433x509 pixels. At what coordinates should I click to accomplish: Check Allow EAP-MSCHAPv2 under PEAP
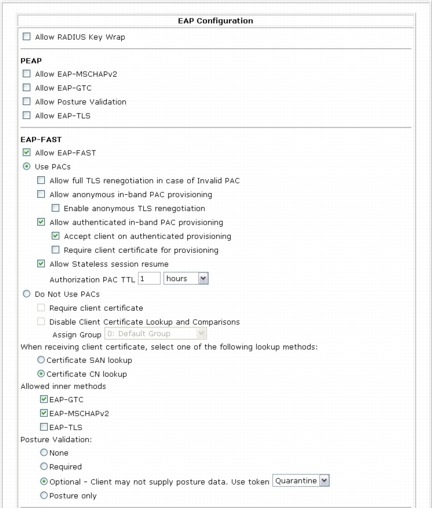pyautogui.click(x=26, y=73)
